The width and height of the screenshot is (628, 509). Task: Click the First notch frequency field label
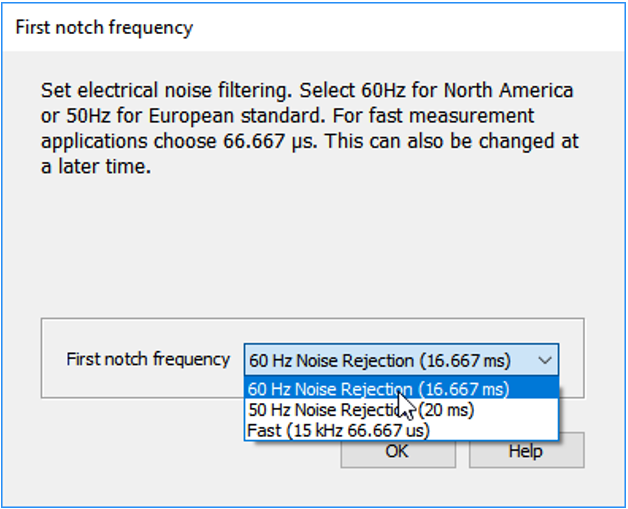(x=148, y=359)
